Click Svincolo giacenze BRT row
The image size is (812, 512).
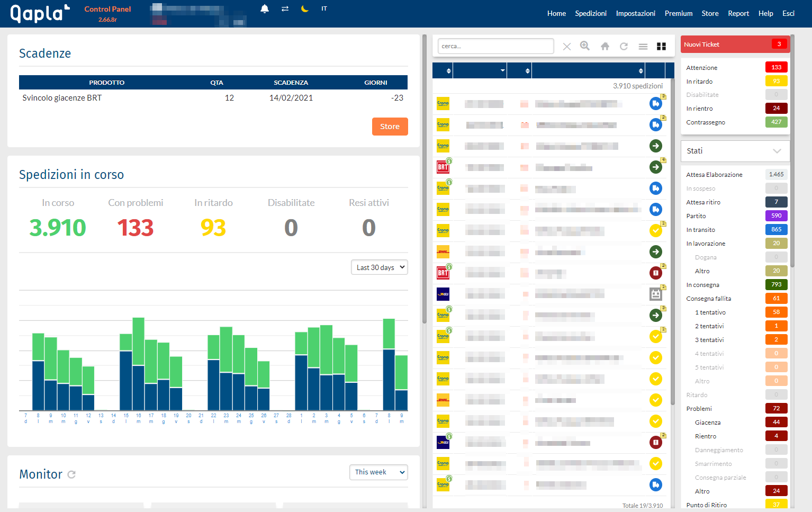tap(213, 98)
